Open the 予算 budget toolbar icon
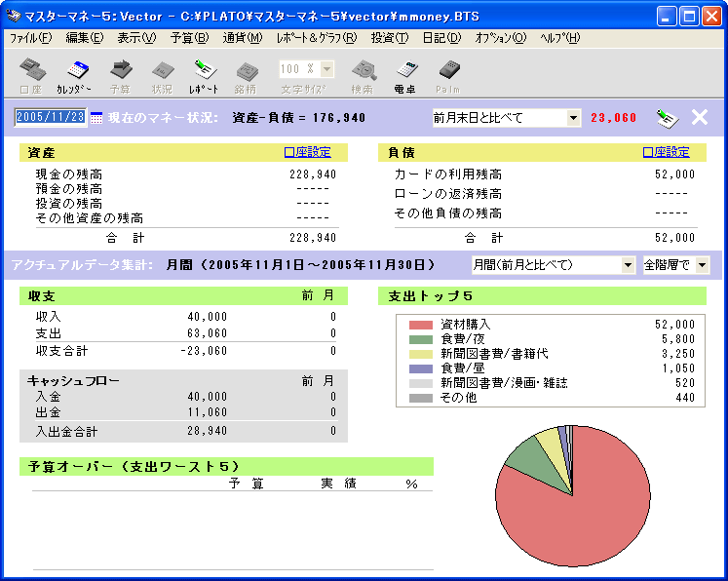This screenshot has width=728, height=581. pos(120,76)
